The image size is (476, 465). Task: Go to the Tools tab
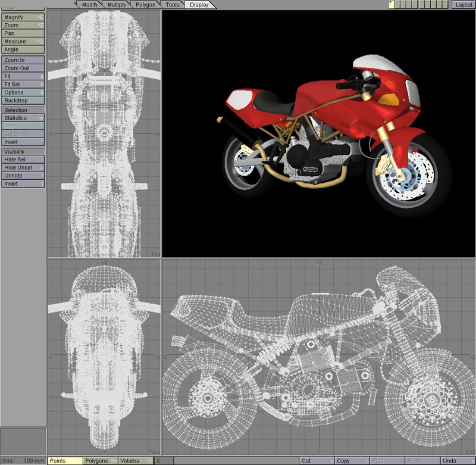coord(172,5)
